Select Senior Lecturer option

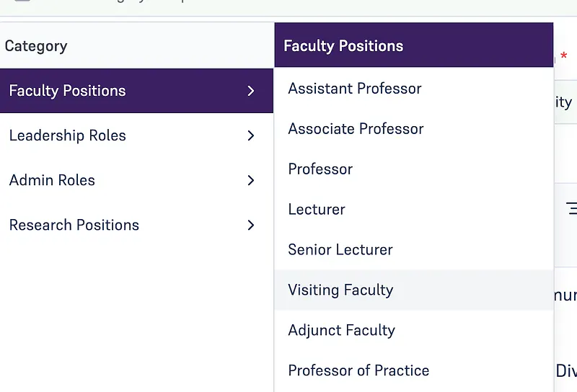414,250
